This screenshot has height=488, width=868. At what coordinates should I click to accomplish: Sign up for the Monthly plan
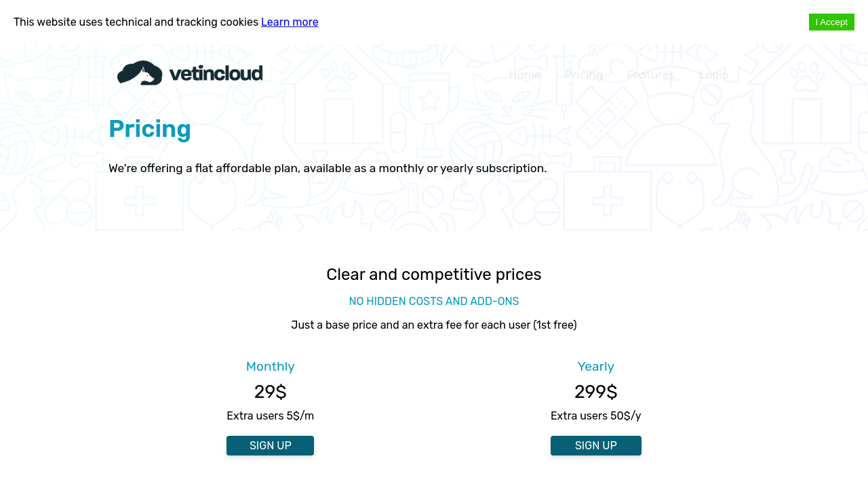[270, 445]
